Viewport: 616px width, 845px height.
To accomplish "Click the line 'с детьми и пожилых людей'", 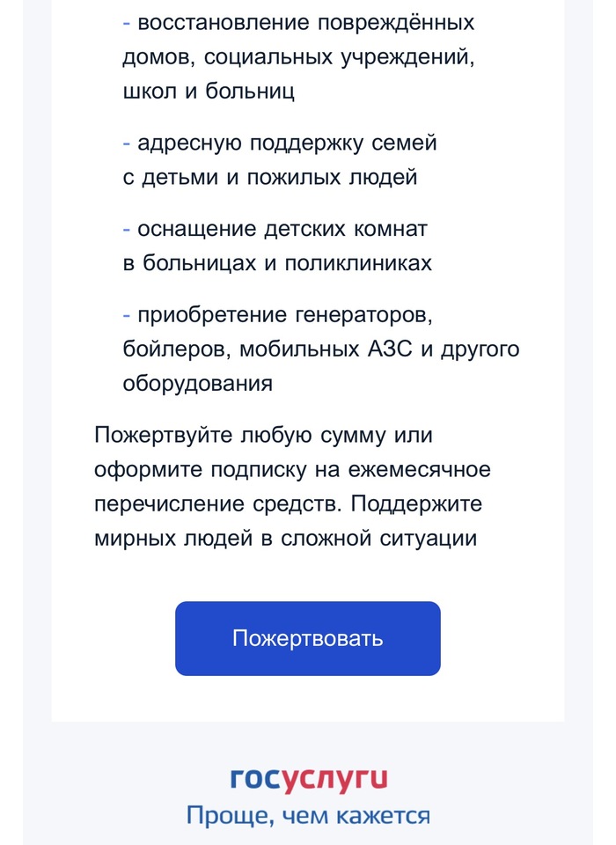I will coord(269,178).
